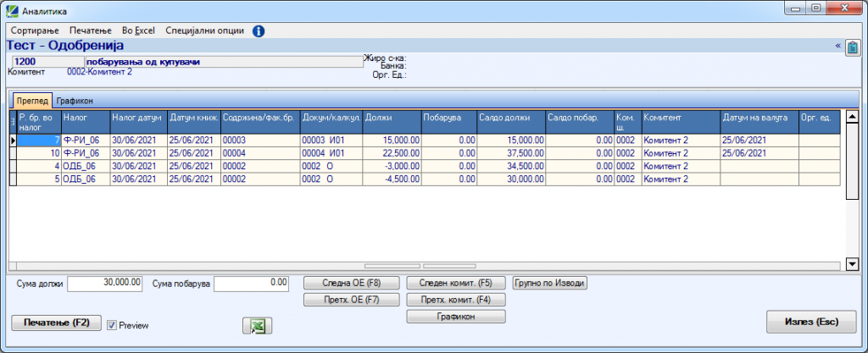This screenshot has height=353, width=868.
Task: Click ОДБ_06 in row number 4
Action: [86, 166]
